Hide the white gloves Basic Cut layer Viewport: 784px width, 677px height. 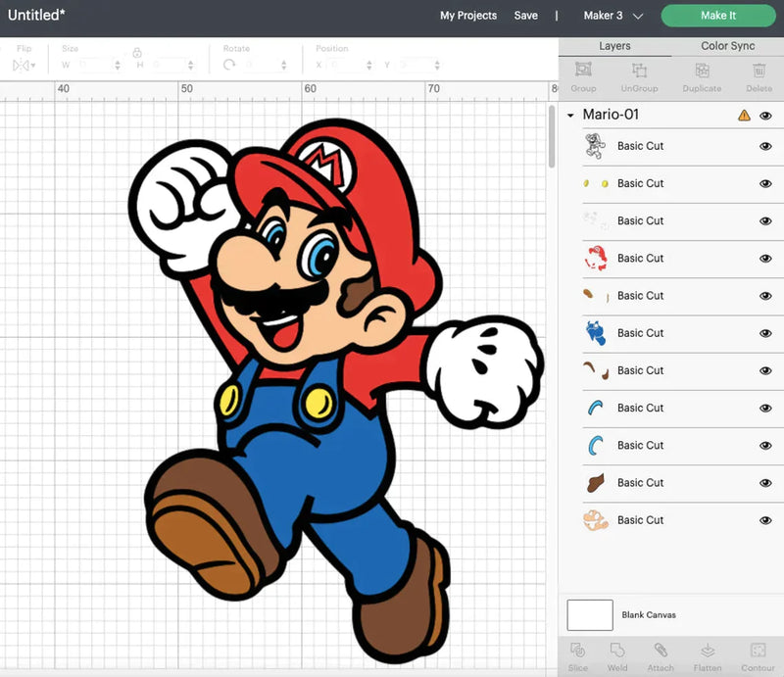pyautogui.click(x=765, y=221)
